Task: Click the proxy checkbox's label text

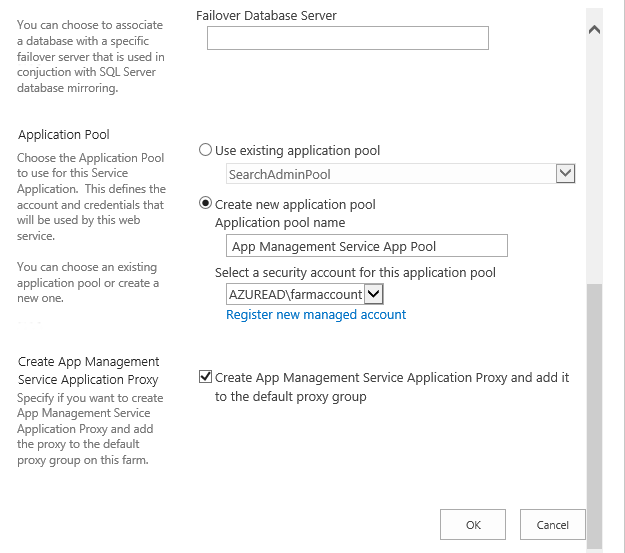Action: (392, 387)
